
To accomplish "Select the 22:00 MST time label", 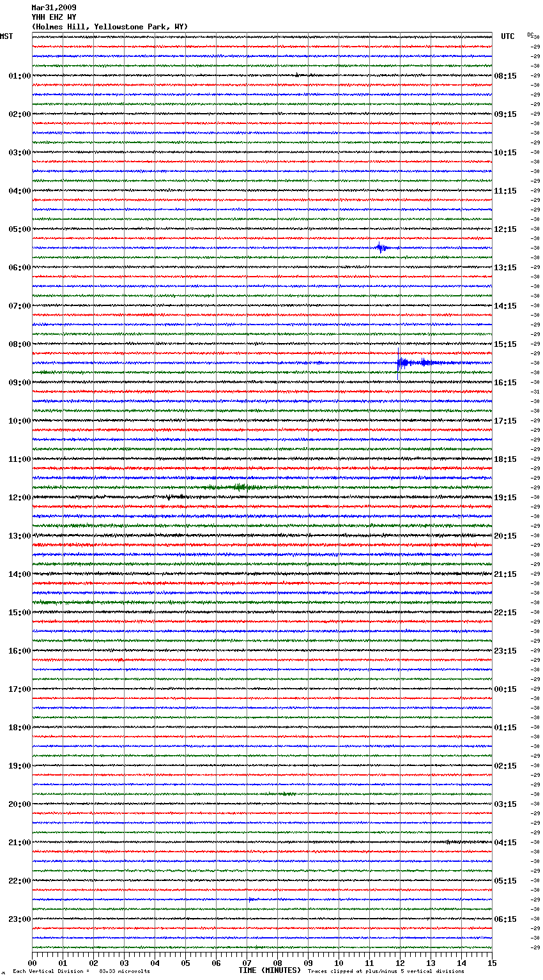I will coord(20,881).
